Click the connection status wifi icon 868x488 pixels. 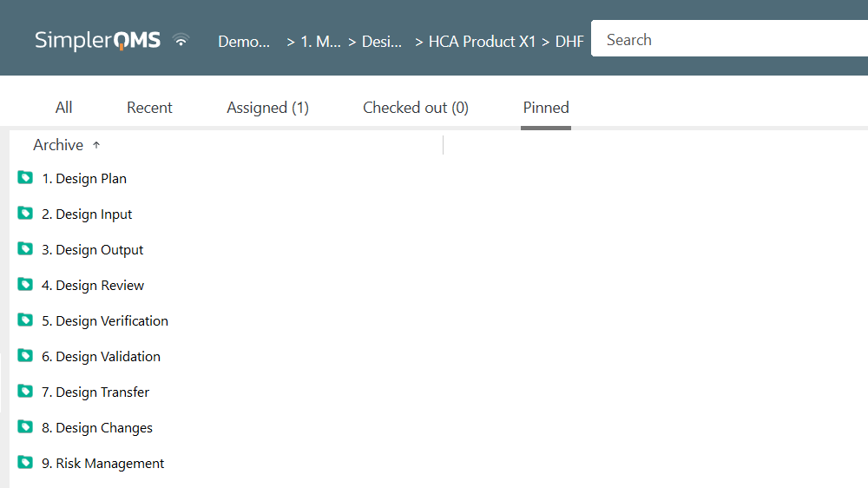(181, 41)
